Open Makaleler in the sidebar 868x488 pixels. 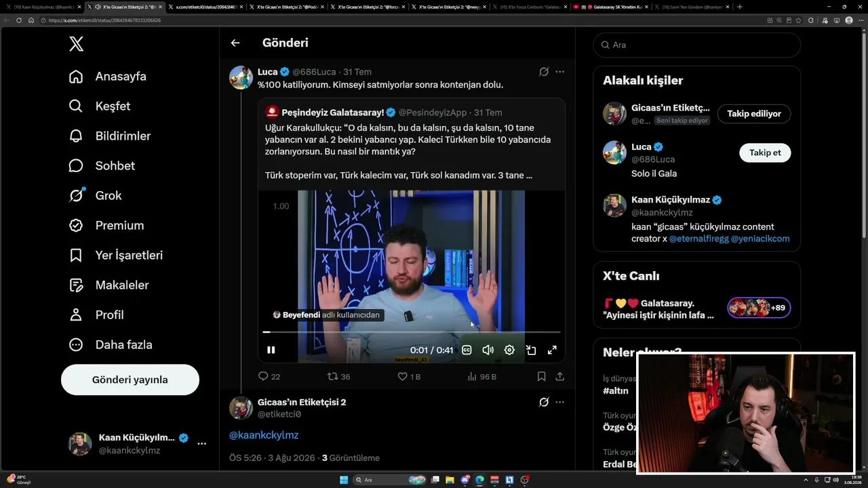(x=108, y=285)
